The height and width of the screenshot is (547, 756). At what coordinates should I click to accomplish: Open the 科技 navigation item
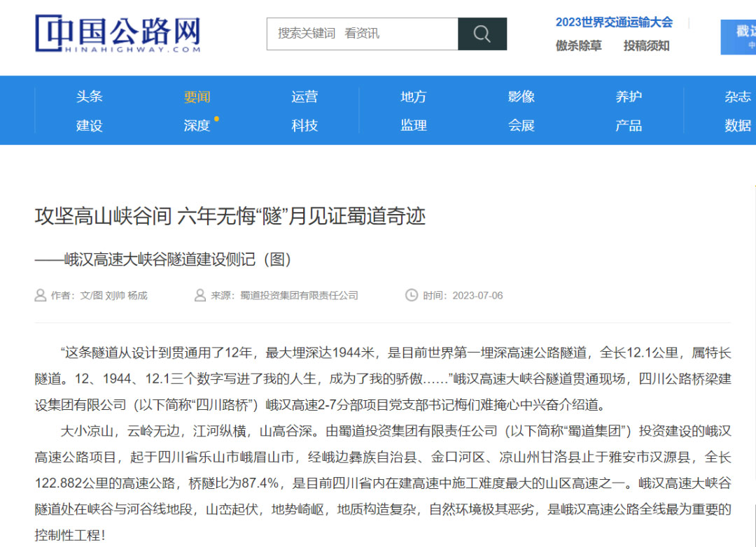304,125
